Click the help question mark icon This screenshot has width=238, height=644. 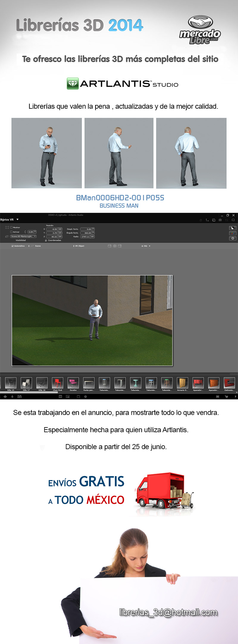(x=235, y=397)
